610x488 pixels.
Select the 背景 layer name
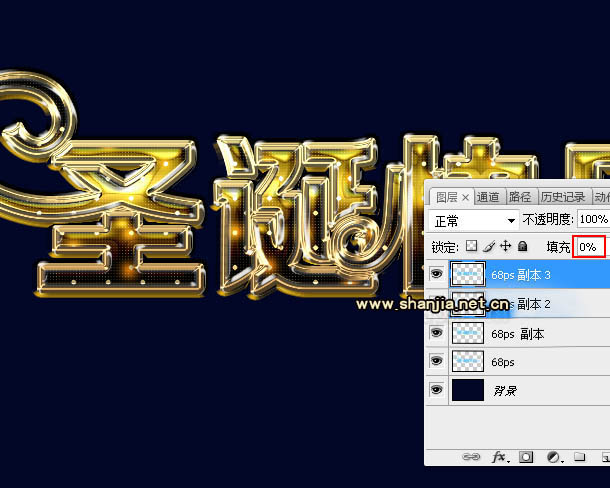click(x=505, y=391)
